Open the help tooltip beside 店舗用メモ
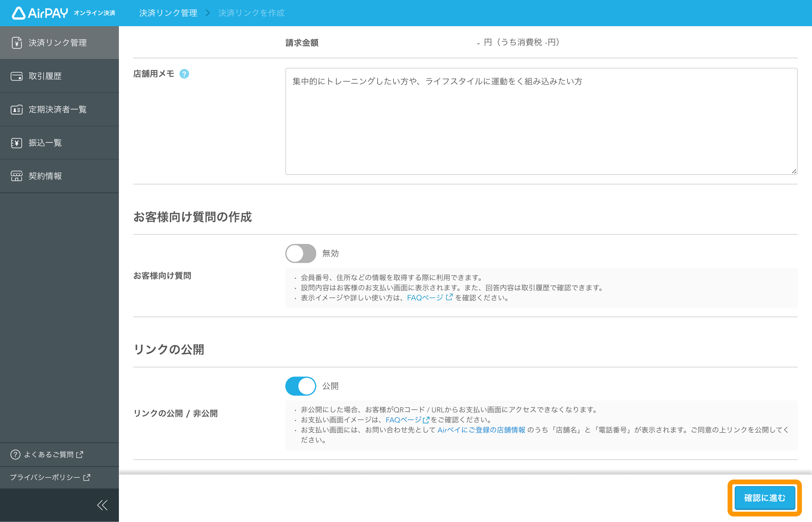 [x=184, y=73]
